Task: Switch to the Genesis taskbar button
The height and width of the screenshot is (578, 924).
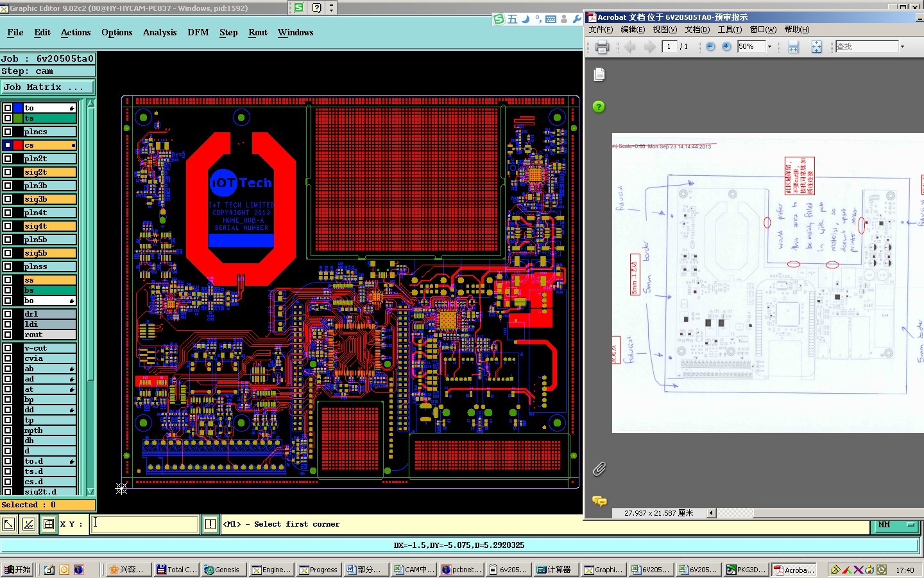Action: tap(223, 570)
